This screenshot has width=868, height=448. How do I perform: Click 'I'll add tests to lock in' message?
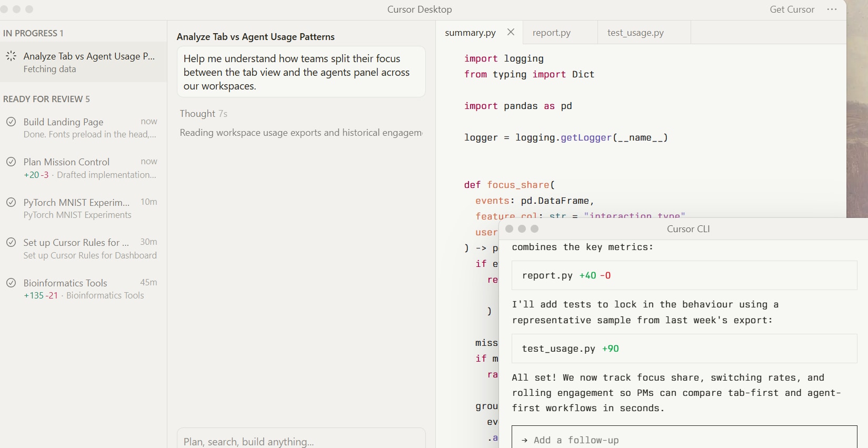[x=645, y=312]
